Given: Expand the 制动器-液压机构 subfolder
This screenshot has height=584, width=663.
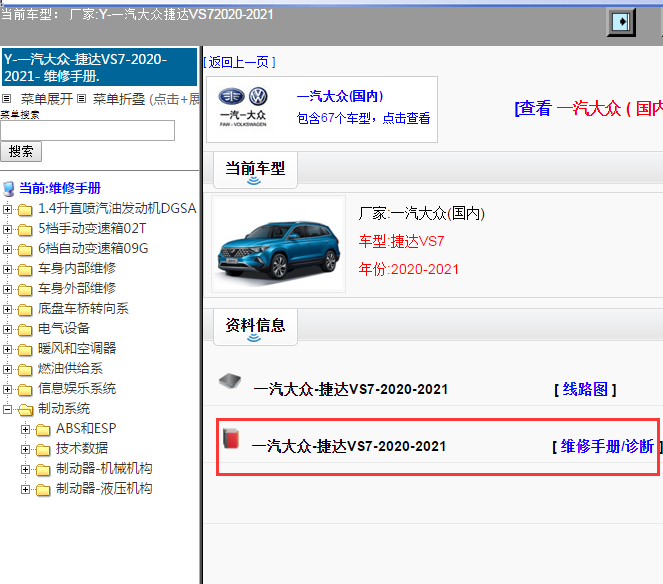Looking at the screenshot, I should tap(25, 489).
